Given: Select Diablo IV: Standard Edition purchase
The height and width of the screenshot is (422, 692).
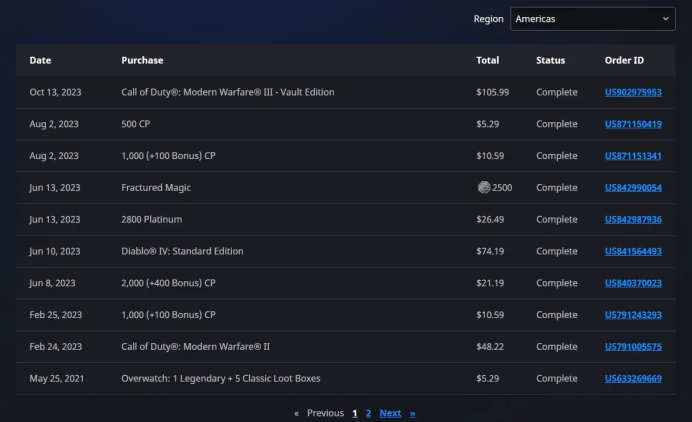Looking at the screenshot, I should click(182, 251).
